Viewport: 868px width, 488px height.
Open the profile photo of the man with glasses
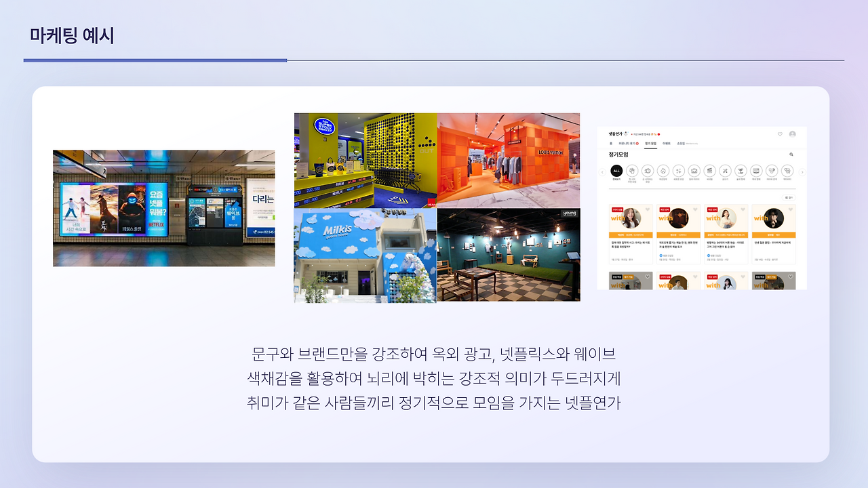774,218
